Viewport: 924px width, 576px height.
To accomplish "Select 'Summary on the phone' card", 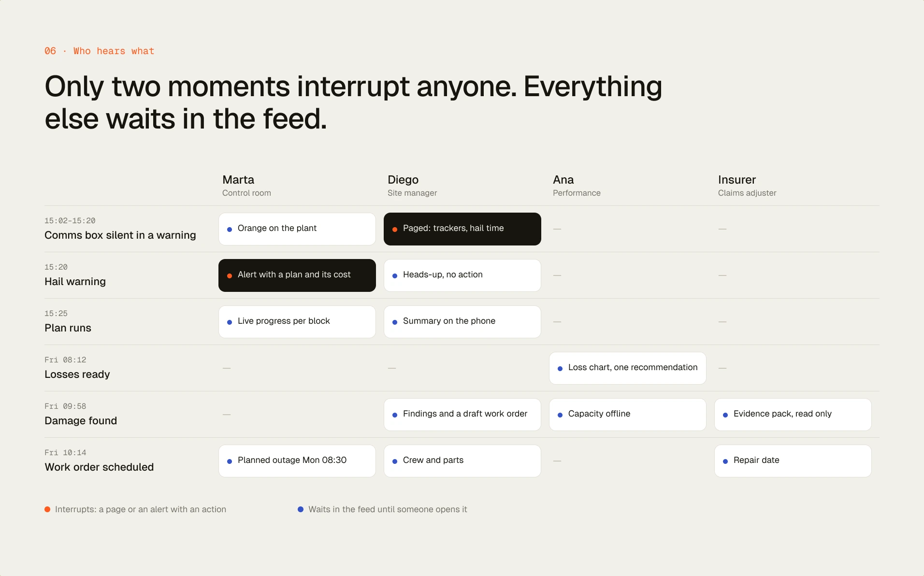I will 462,322.
